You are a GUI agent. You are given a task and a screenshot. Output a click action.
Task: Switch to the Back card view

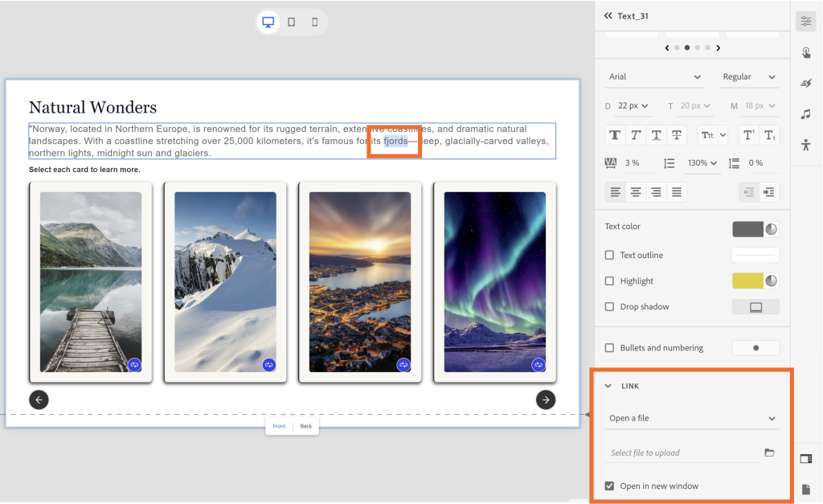pos(305,426)
